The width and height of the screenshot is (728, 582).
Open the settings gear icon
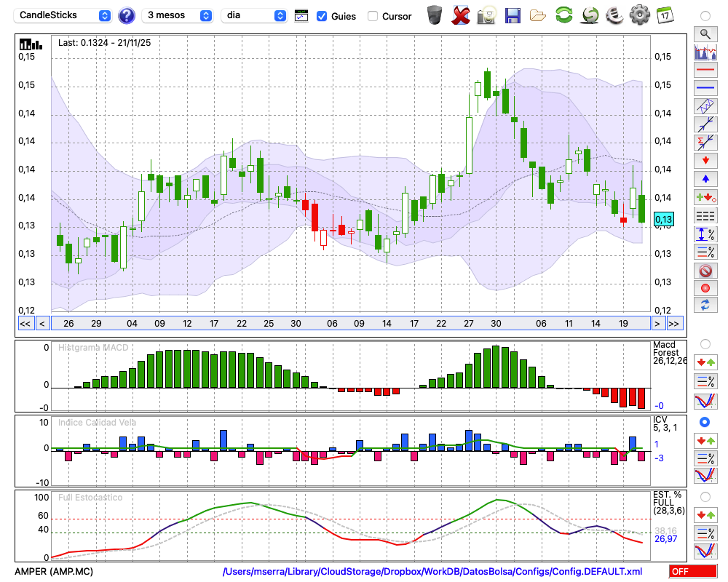[x=639, y=15]
